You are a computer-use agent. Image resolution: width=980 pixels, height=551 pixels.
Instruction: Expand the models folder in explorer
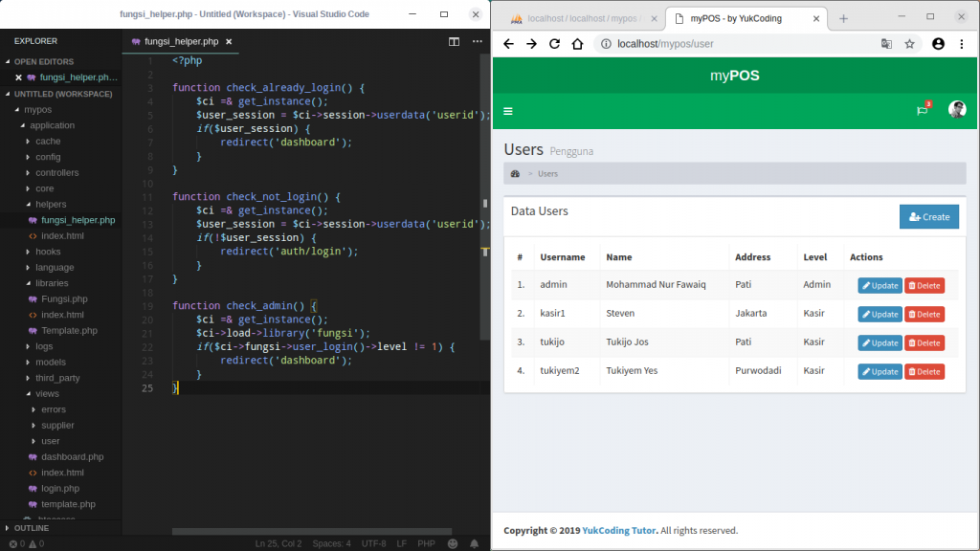click(x=50, y=362)
